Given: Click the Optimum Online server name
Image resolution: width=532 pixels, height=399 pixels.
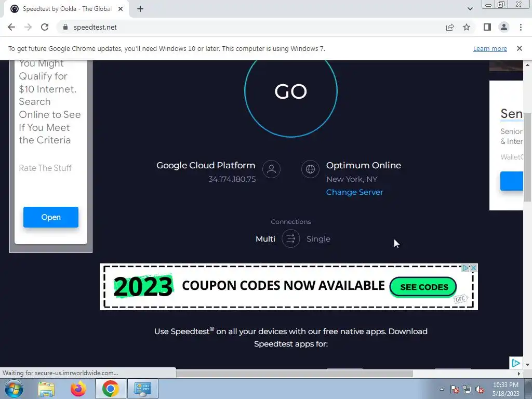Looking at the screenshot, I should pos(364,165).
